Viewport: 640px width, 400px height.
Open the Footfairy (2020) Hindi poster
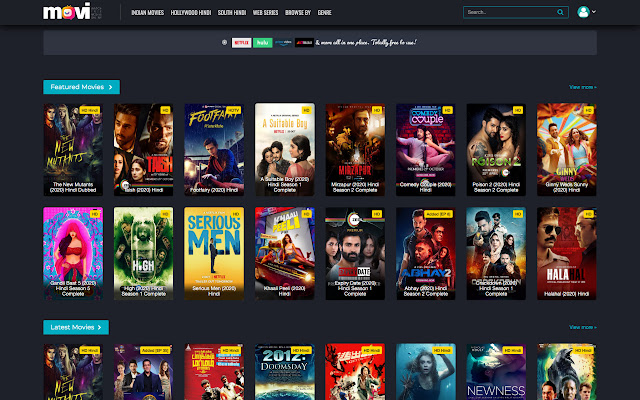[x=214, y=150]
